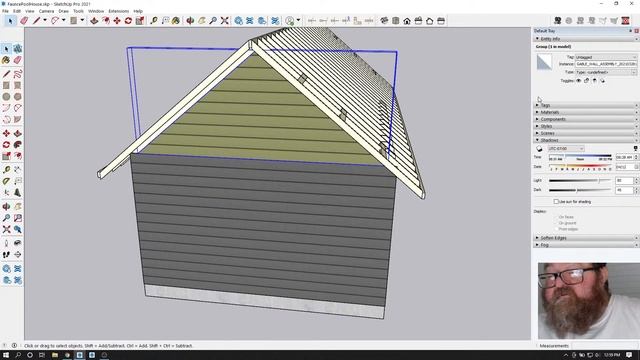
Task: Open the View menu
Action: [30, 11]
